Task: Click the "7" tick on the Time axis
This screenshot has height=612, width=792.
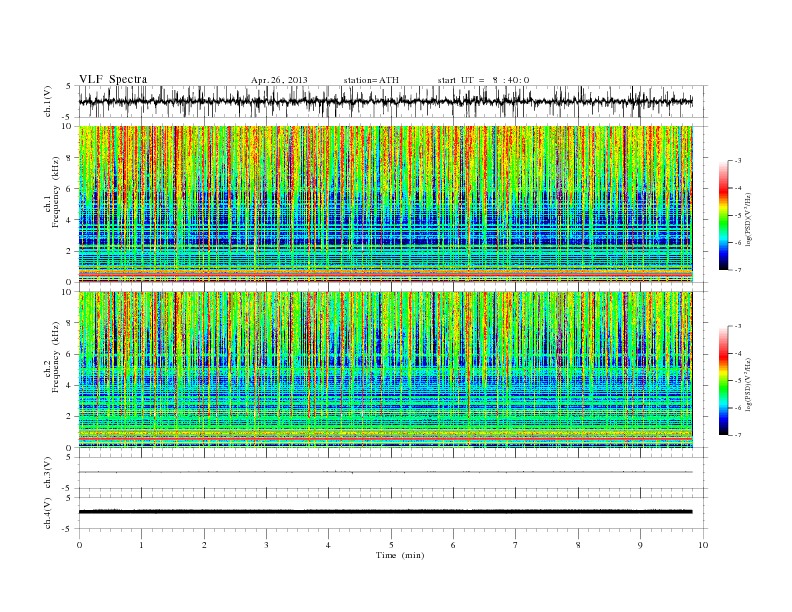Action: point(516,545)
